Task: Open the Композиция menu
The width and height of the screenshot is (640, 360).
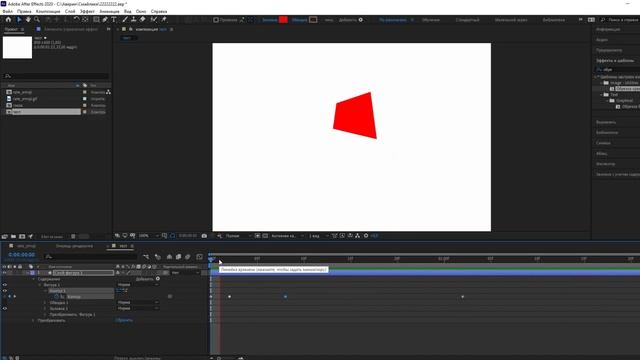Action: point(48,11)
